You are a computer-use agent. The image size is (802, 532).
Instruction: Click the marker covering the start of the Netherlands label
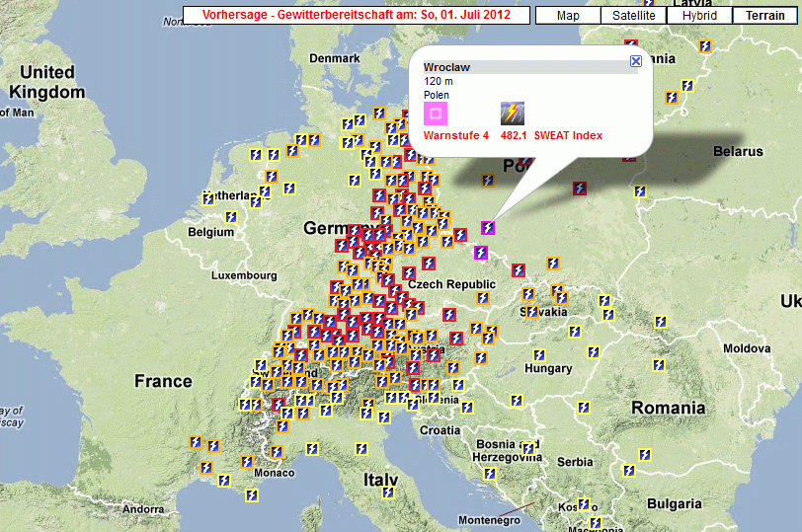[208, 199]
